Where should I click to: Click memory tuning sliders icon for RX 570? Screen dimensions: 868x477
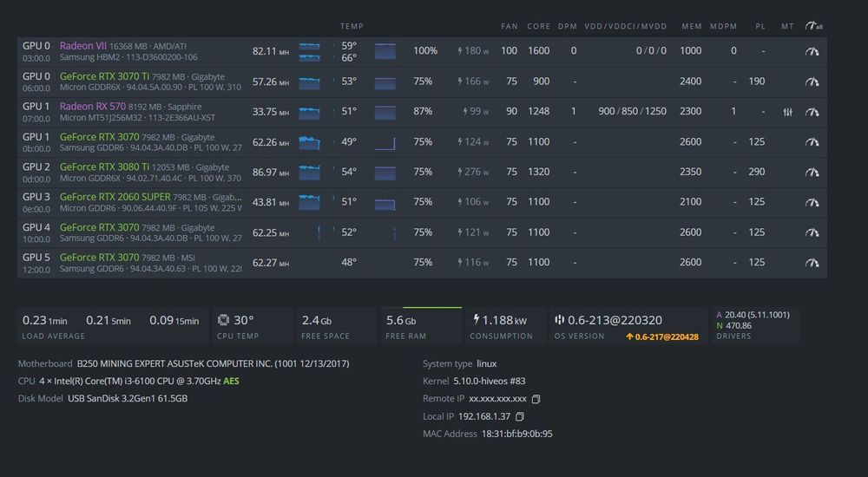pos(788,112)
